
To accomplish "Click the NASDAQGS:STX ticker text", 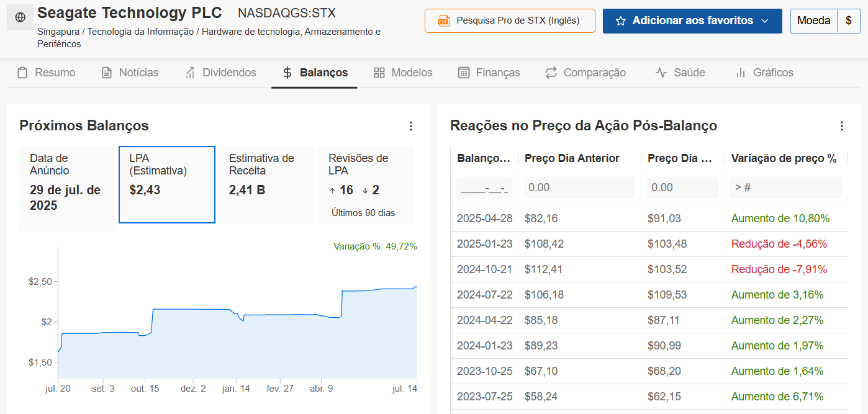I will click(287, 13).
